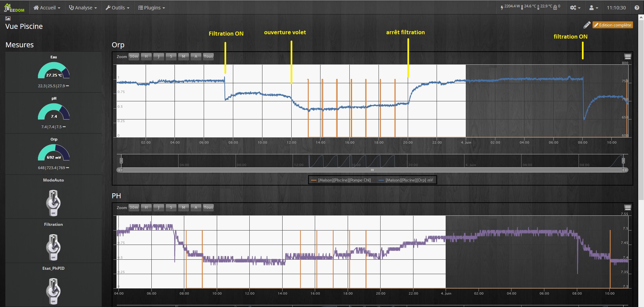This screenshot has height=307, width=644.
Task: Select S zoom on Orp chart
Action: pos(171,56)
